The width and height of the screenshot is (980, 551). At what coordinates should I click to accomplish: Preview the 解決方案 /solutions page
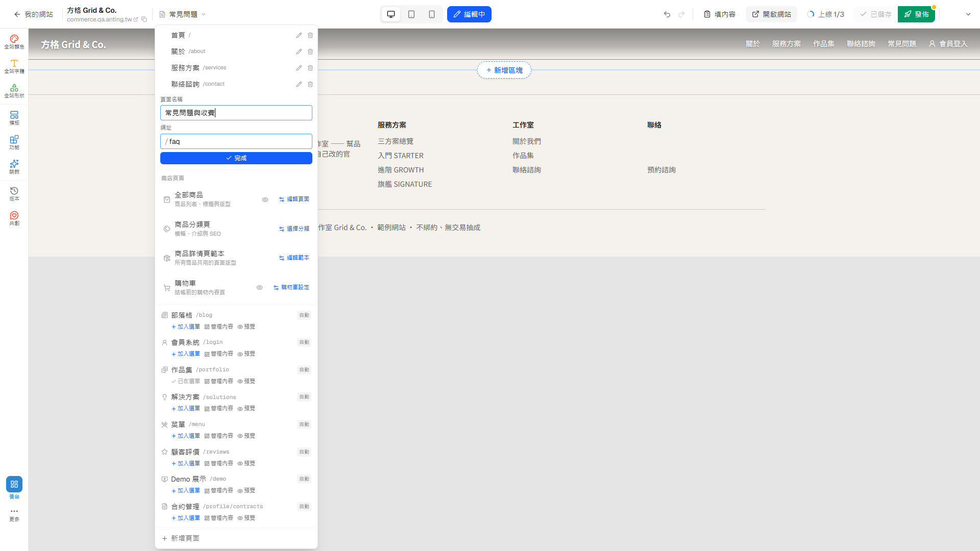point(246,408)
